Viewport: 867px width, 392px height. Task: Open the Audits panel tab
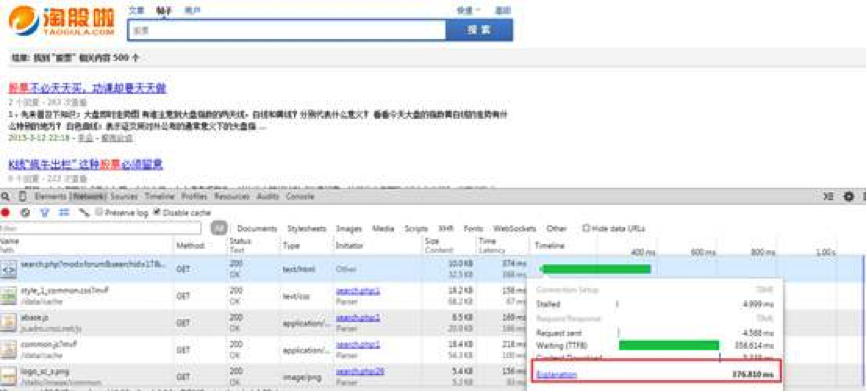(268, 197)
